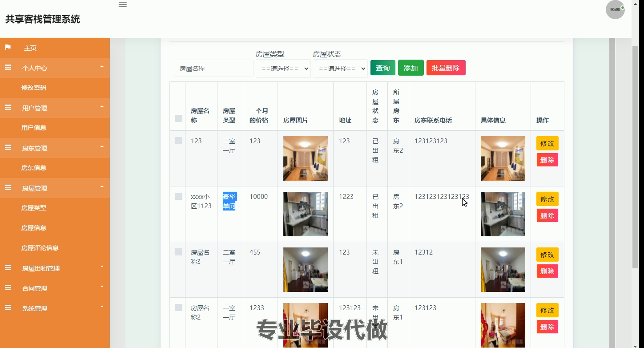The width and height of the screenshot is (644, 348).
Task: Toggle the hamburger menu icon
Action: click(x=123, y=4)
